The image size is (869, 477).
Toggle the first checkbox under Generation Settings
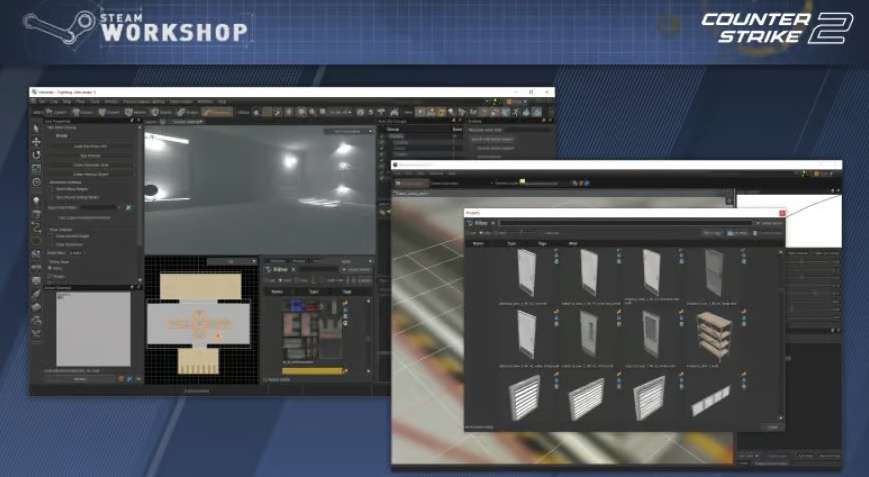tap(52, 189)
